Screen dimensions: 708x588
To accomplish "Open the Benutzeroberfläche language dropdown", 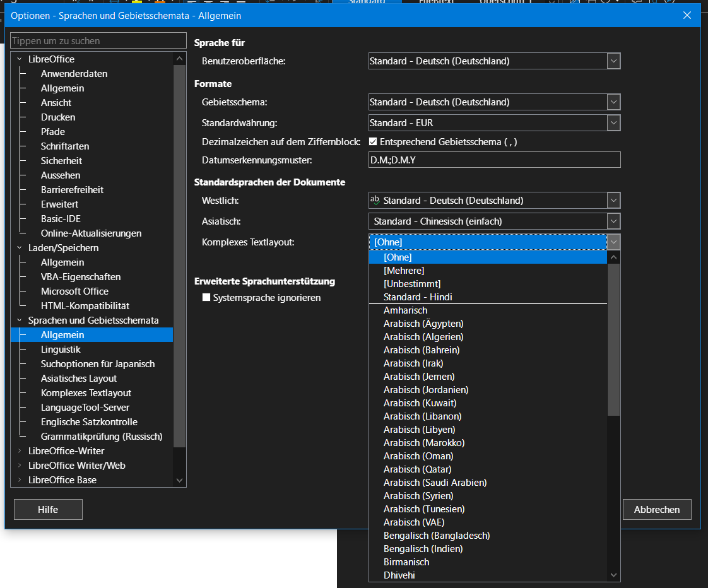I will [x=613, y=61].
